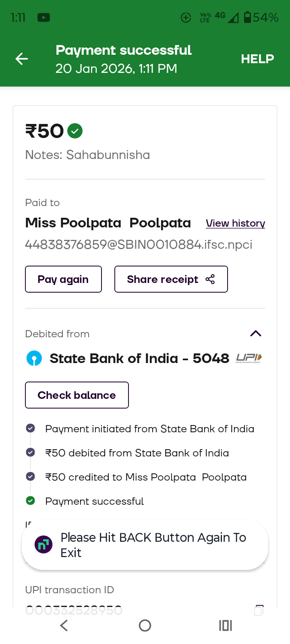Screen dimensions: 290x644
Task: Collapse the Debited from section
Action: tap(256, 334)
